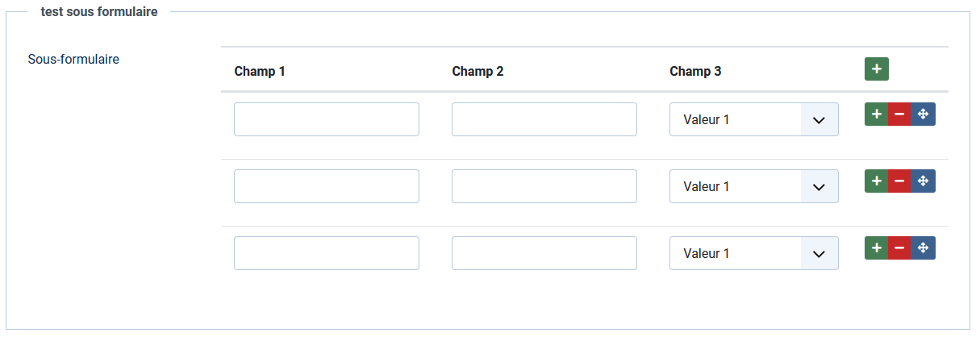Add a row after the second subform row

click(x=877, y=181)
